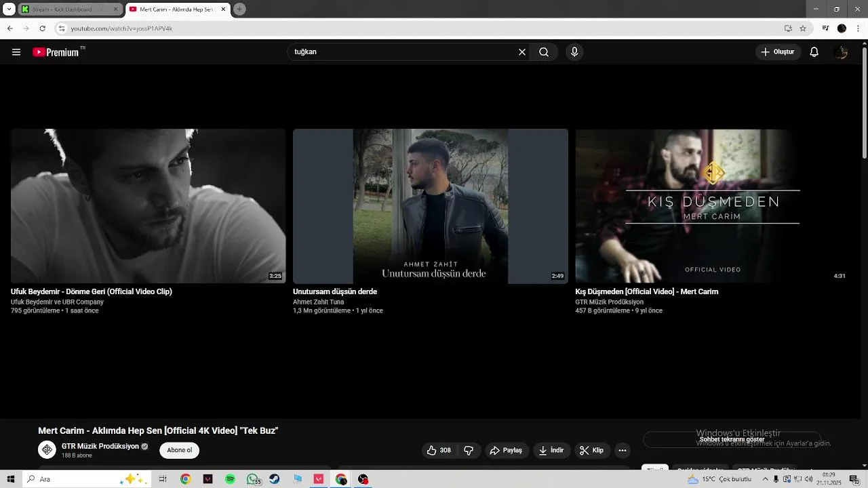The image size is (868, 488).
Task: Open the Oluştur create menu
Action: [778, 52]
